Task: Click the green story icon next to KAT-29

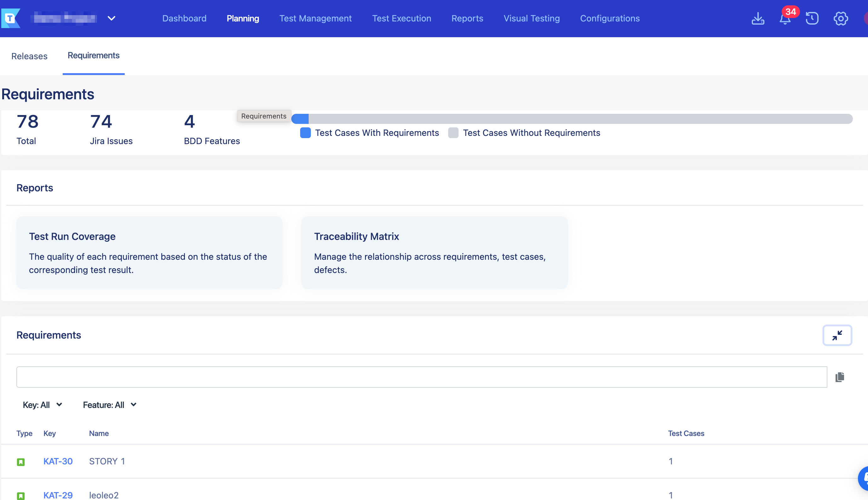Action: (x=20, y=495)
